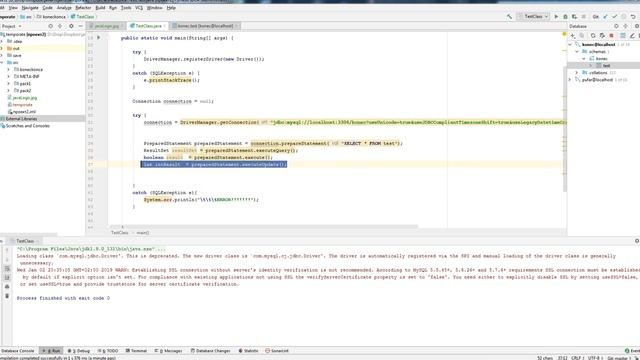Open the SonarLint tool window
640x360 pixels.
click(277, 351)
